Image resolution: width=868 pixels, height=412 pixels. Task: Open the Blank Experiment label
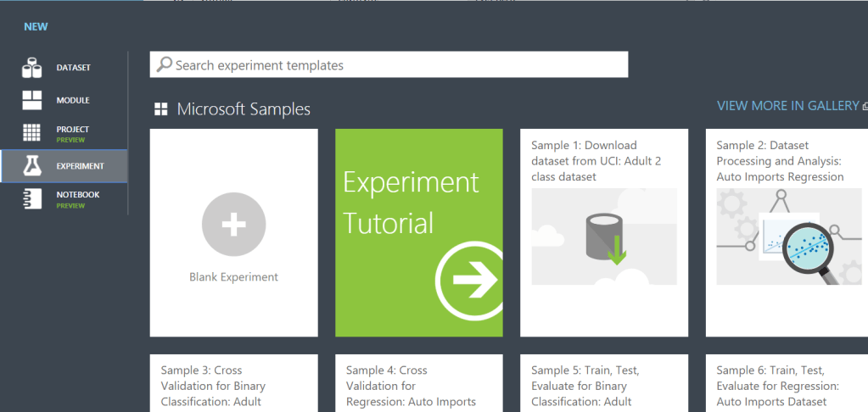pos(233,277)
